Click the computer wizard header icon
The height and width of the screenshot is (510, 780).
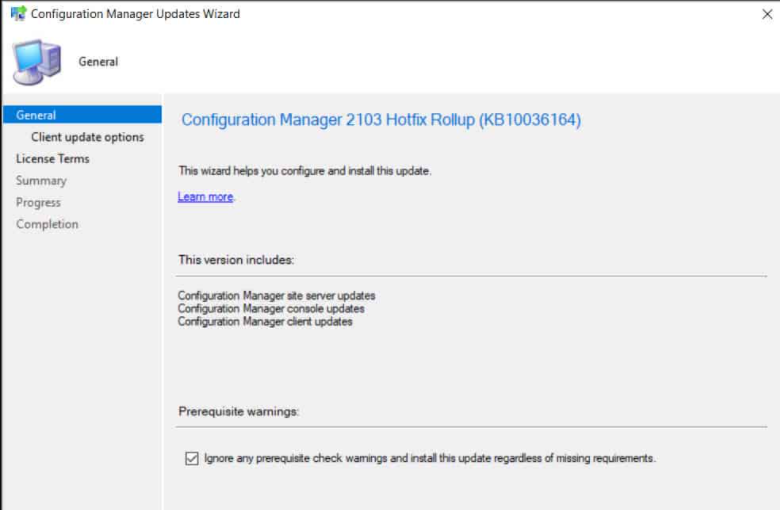(37, 62)
